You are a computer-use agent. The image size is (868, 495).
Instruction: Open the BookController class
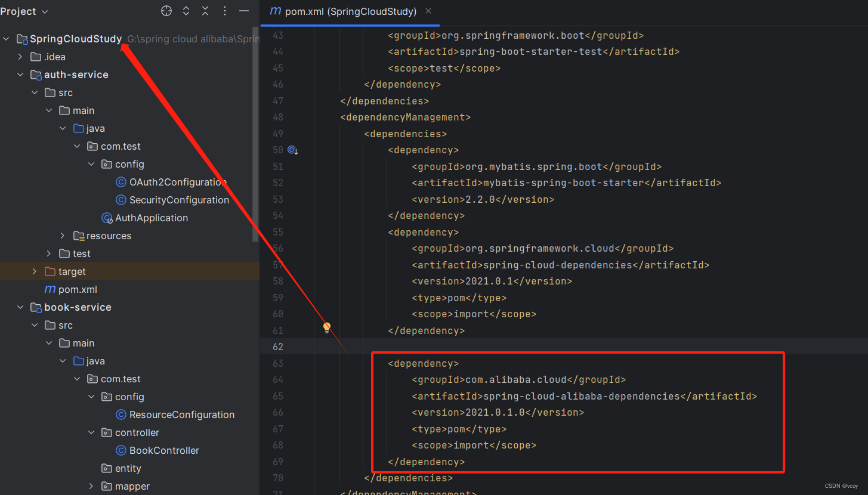(x=164, y=450)
